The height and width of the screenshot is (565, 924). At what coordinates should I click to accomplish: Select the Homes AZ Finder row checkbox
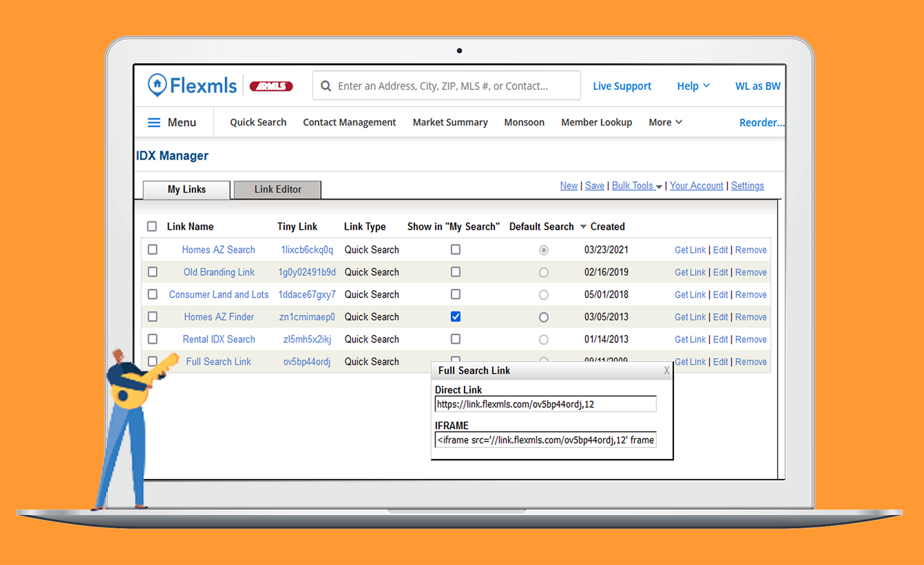click(x=152, y=317)
